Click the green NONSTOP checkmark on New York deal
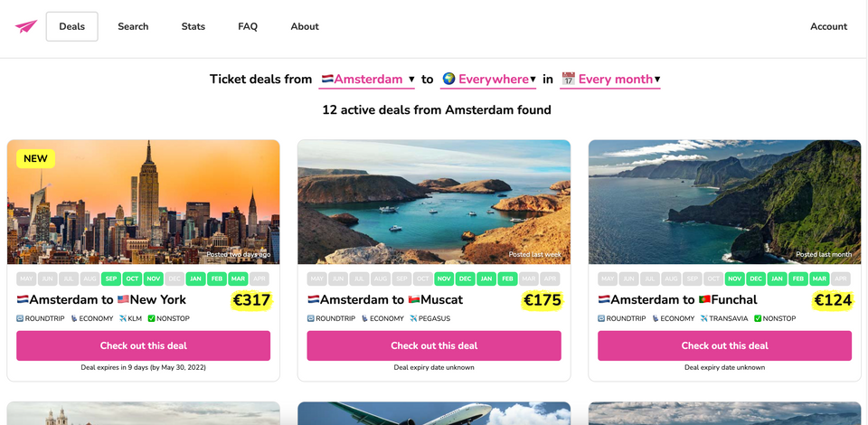 152,318
